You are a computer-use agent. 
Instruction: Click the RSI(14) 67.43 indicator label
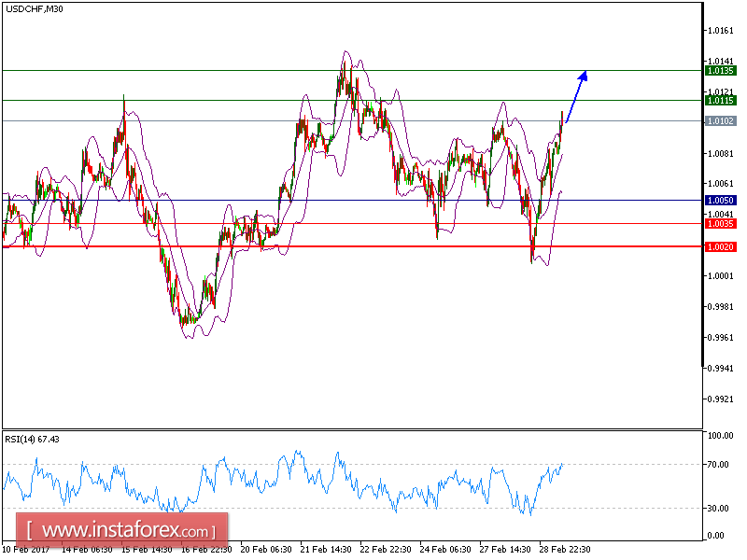tap(33, 437)
